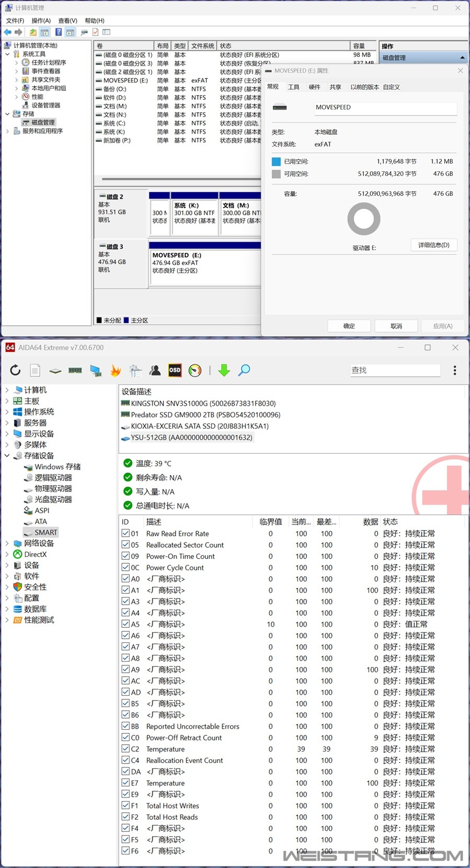
Task: Click the Up one level folder icon
Action: (x=33, y=32)
